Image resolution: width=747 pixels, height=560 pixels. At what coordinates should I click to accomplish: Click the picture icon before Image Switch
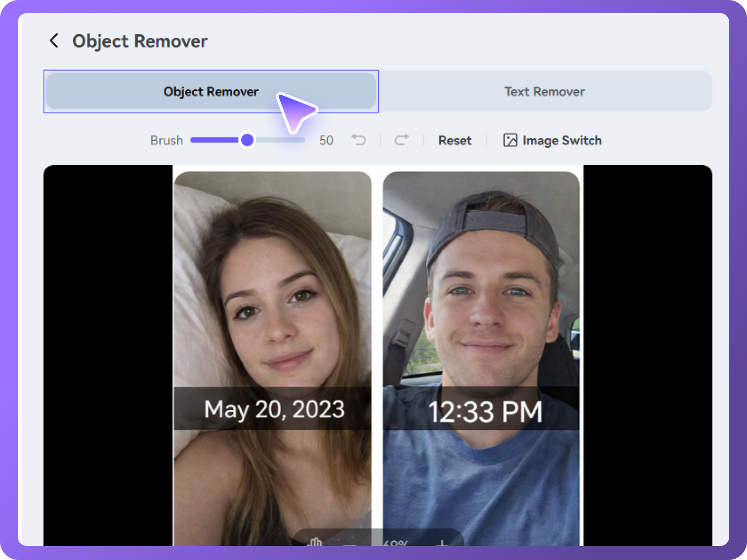click(510, 140)
